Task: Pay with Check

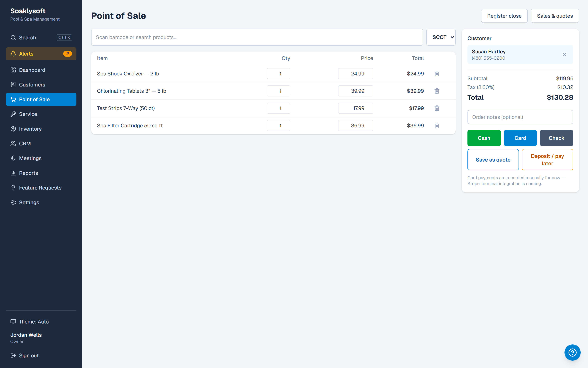Action: pyautogui.click(x=556, y=138)
